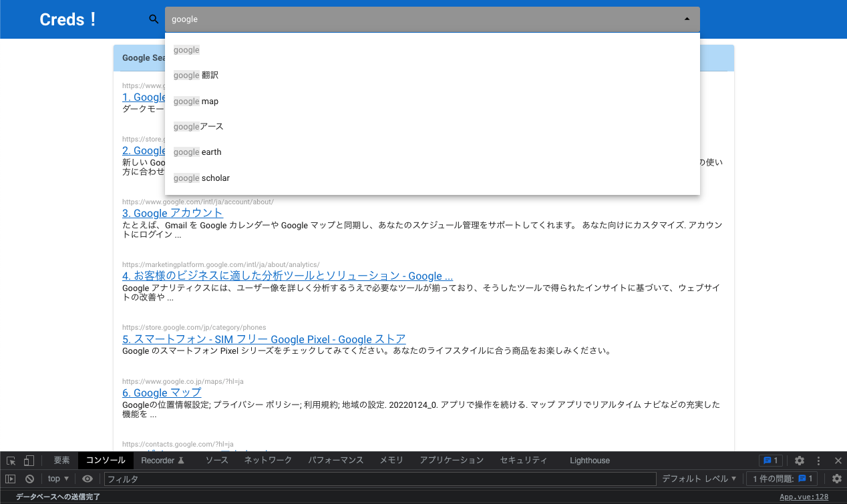
Task: Select the google earth suggestion
Action: tap(197, 152)
